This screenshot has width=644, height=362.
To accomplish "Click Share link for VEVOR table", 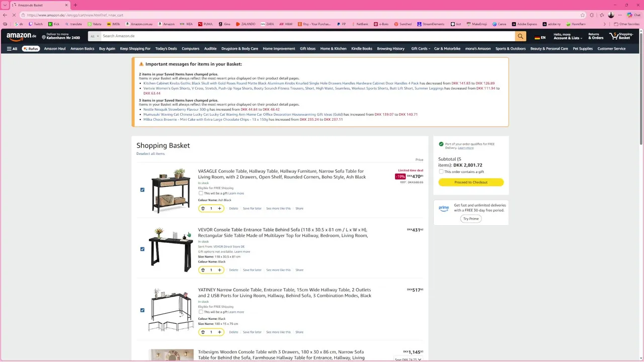I will 299,270.
